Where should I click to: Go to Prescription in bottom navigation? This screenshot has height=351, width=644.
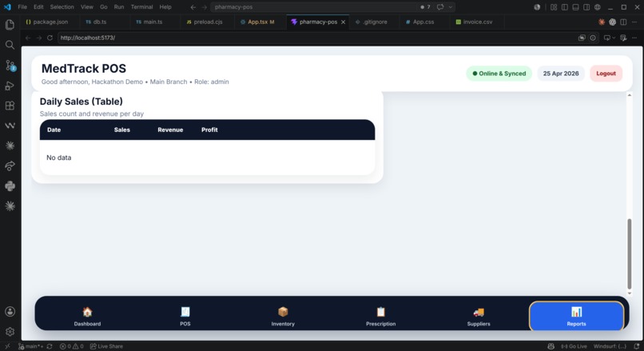(x=381, y=316)
